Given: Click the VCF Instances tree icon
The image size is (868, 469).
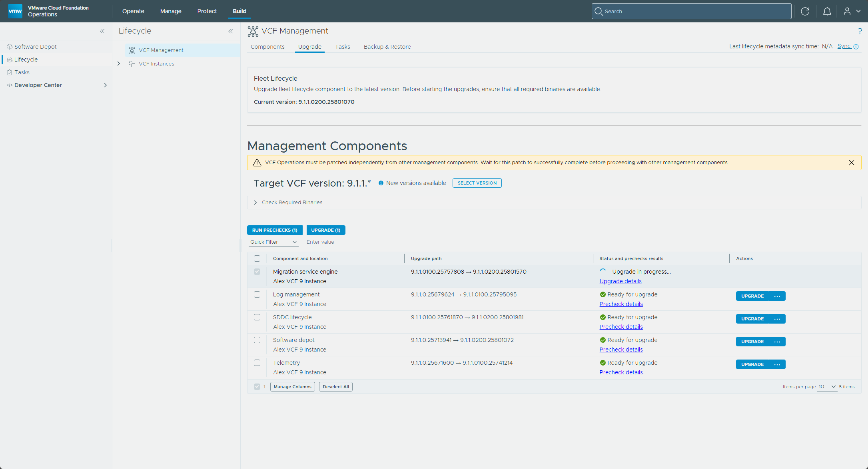Looking at the screenshot, I should coord(132,64).
